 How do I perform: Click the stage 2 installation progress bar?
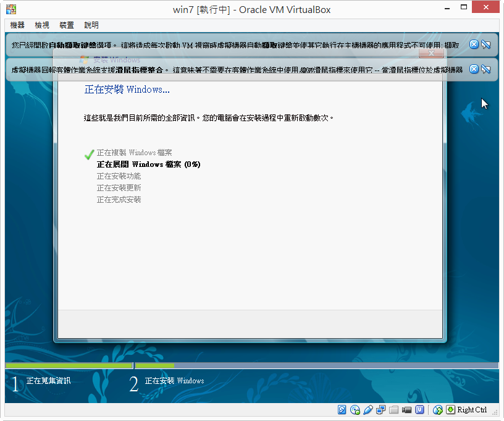(x=317, y=366)
